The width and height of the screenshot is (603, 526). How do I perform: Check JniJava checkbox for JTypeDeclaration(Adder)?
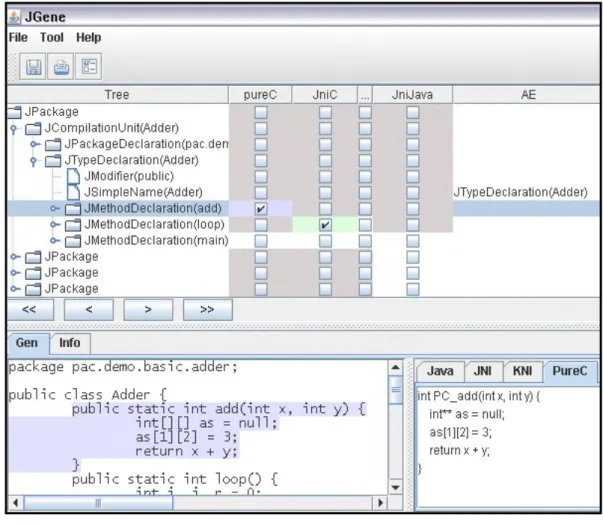(x=413, y=161)
